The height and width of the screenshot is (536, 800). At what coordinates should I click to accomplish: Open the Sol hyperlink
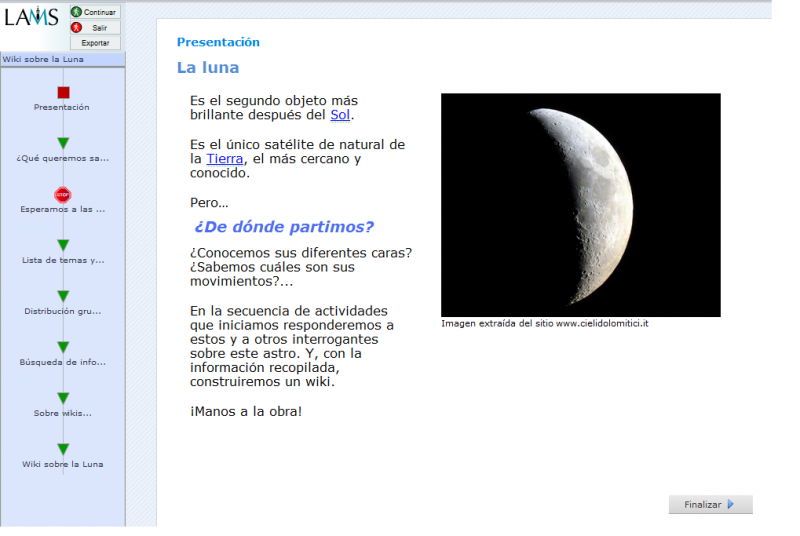pyautogui.click(x=340, y=115)
